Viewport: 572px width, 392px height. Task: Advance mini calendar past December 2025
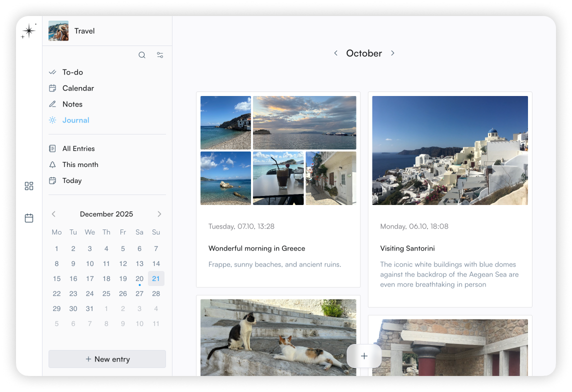coord(159,214)
